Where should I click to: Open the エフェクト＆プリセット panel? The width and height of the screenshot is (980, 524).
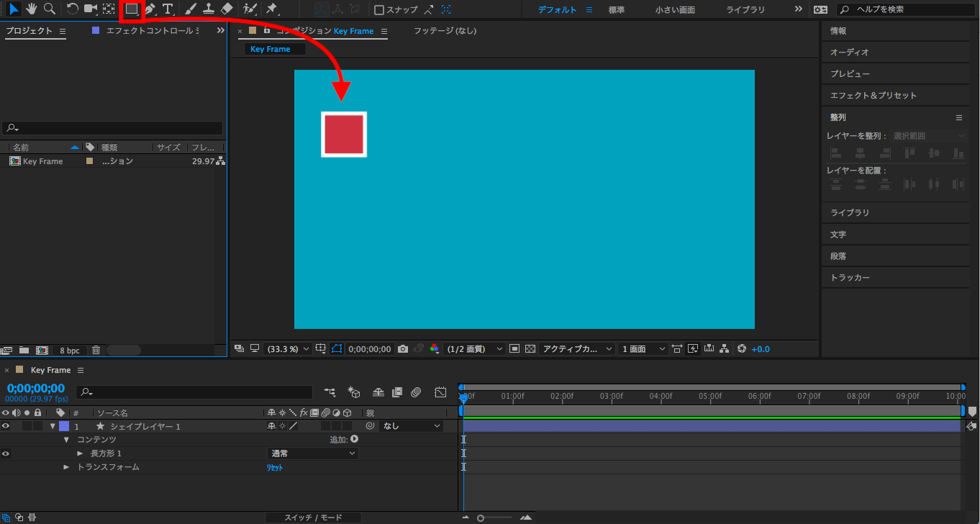coord(874,96)
